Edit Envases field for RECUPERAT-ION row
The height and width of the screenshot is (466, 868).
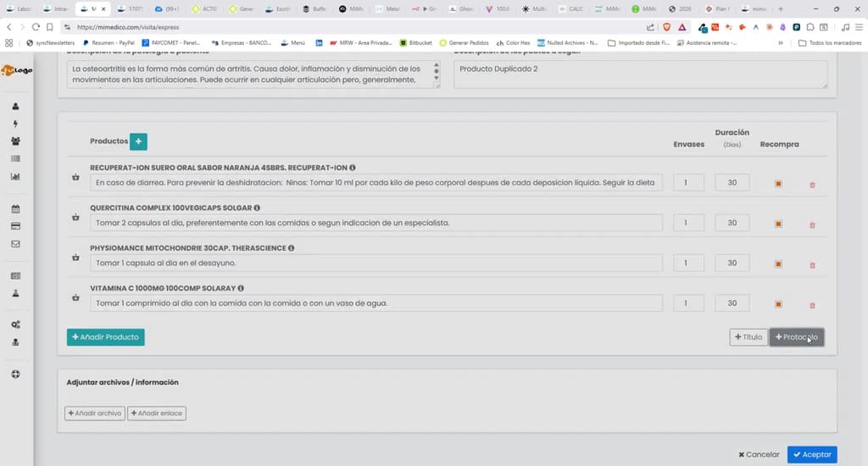click(x=688, y=183)
